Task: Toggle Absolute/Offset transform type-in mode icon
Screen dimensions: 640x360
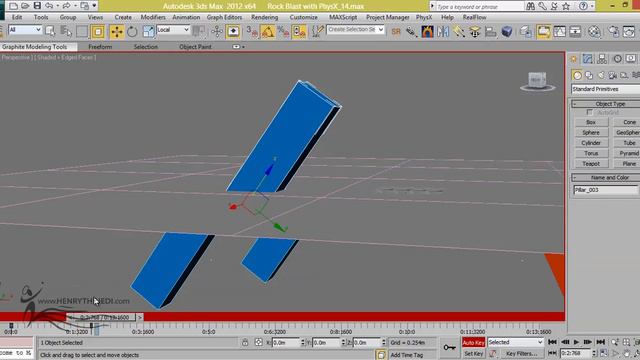Action: click(258, 342)
